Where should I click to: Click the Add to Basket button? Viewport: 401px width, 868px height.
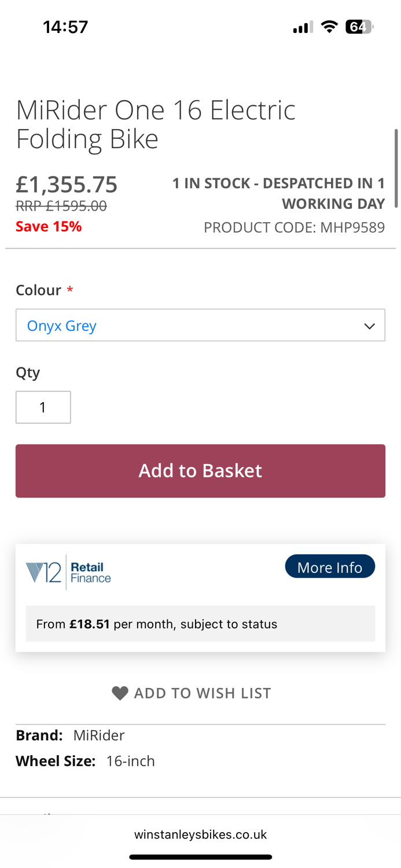[x=200, y=471]
